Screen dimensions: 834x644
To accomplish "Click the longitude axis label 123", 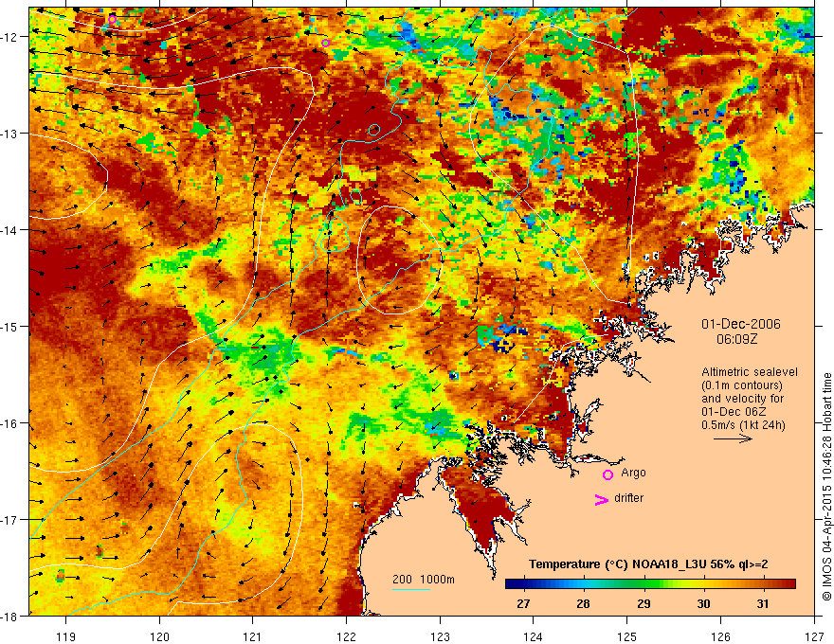I will [440, 636].
